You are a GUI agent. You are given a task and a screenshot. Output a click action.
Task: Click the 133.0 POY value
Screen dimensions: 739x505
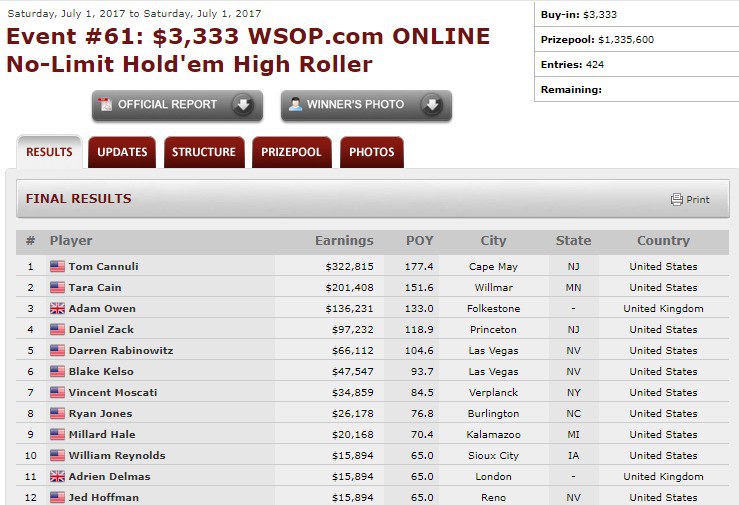(x=419, y=309)
